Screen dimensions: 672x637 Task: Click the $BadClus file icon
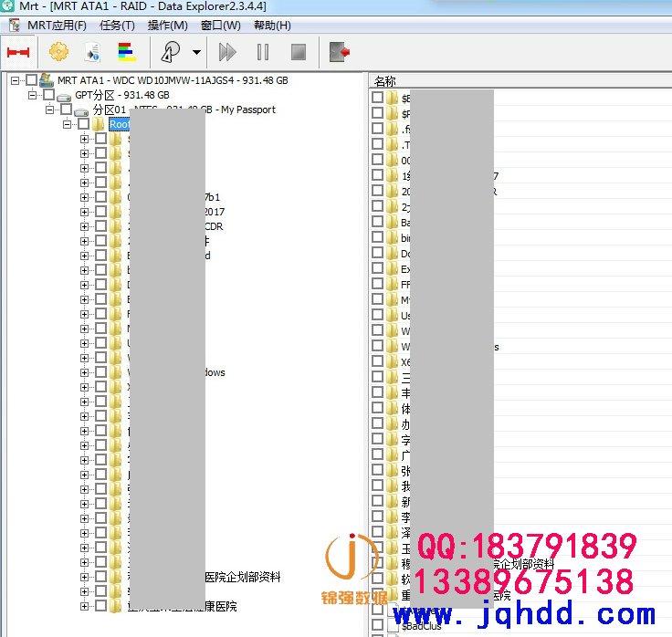click(393, 625)
